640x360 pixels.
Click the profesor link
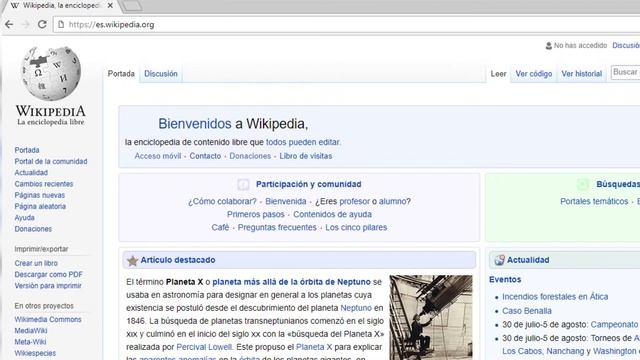coord(355,202)
